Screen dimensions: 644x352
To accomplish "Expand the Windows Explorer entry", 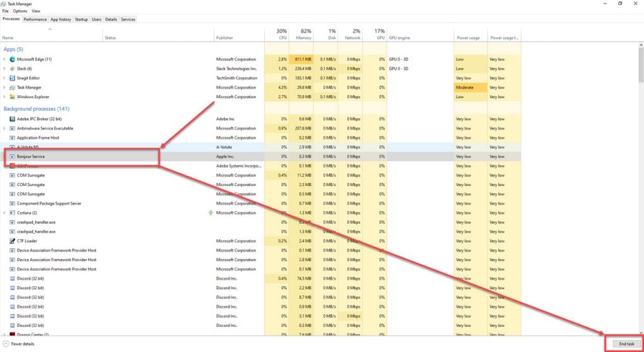I will pos(4,97).
